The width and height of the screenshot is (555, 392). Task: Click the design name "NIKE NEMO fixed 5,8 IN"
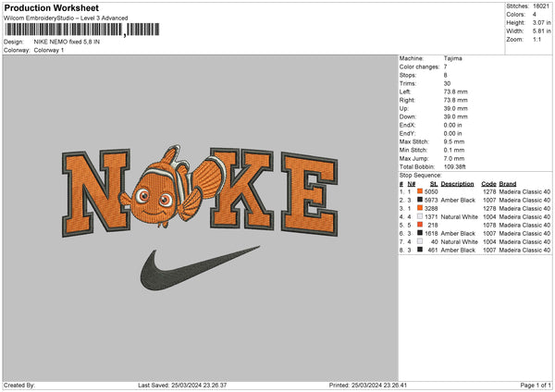(67, 42)
